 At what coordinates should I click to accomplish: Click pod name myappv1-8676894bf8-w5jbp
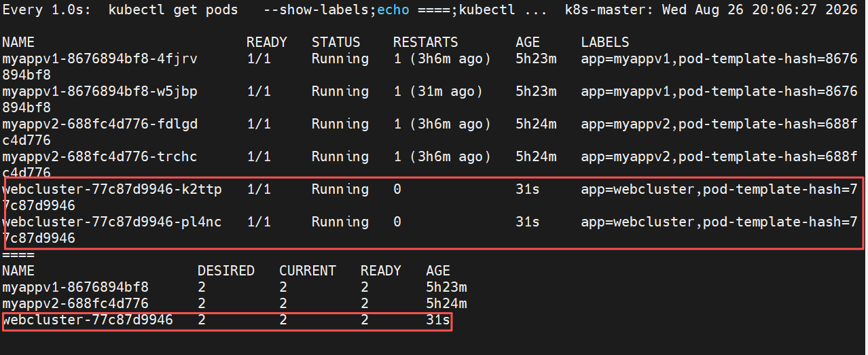pos(100,92)
